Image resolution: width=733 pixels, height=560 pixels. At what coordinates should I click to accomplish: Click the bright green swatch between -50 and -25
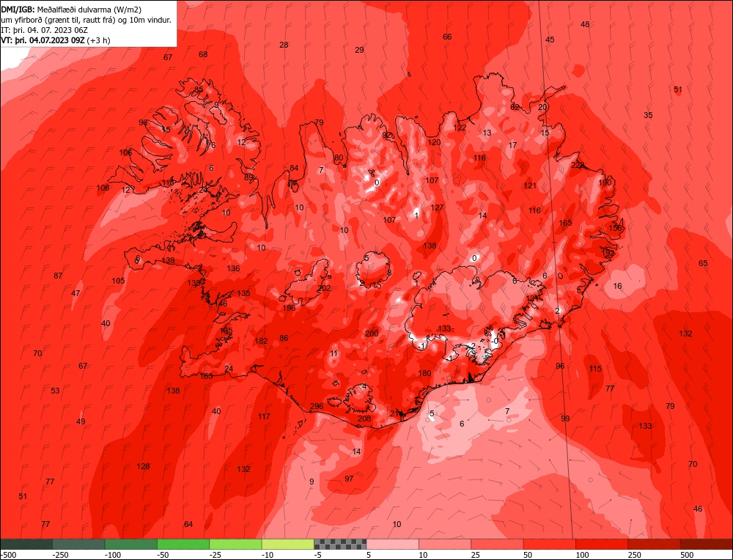coord(183,544)
